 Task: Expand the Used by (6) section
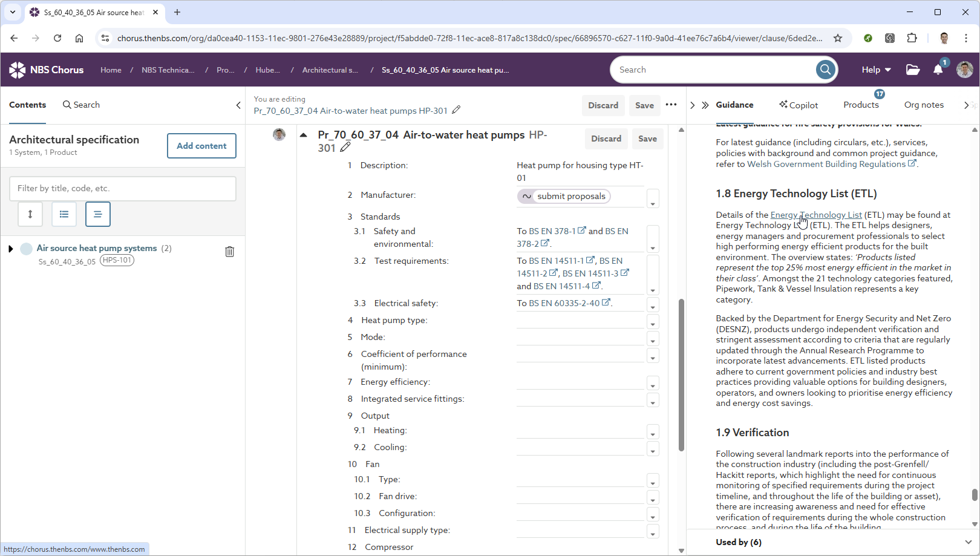pyautogui.click(x=968, y=542)
